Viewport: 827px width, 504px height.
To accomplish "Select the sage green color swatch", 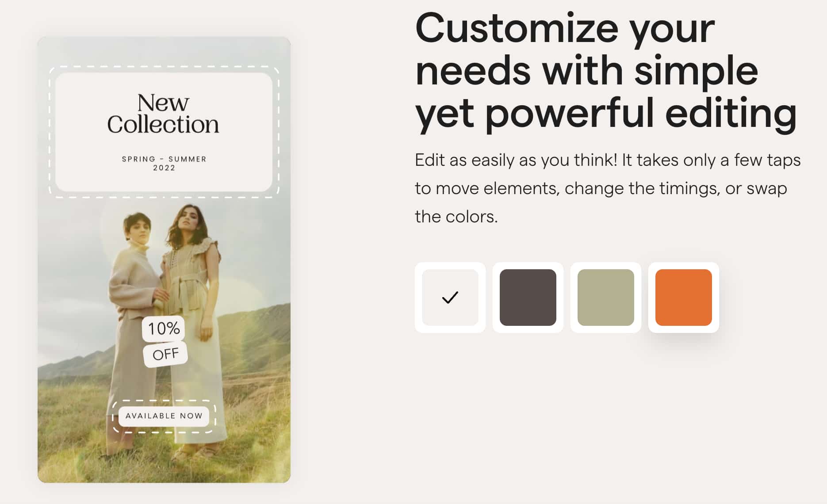I will click(x=605, y=298).
